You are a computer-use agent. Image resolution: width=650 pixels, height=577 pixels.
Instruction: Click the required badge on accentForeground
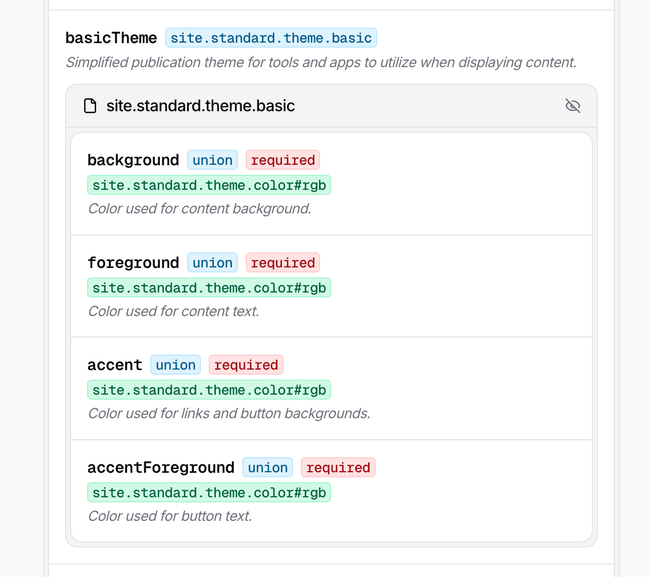[x=338, y=468]
